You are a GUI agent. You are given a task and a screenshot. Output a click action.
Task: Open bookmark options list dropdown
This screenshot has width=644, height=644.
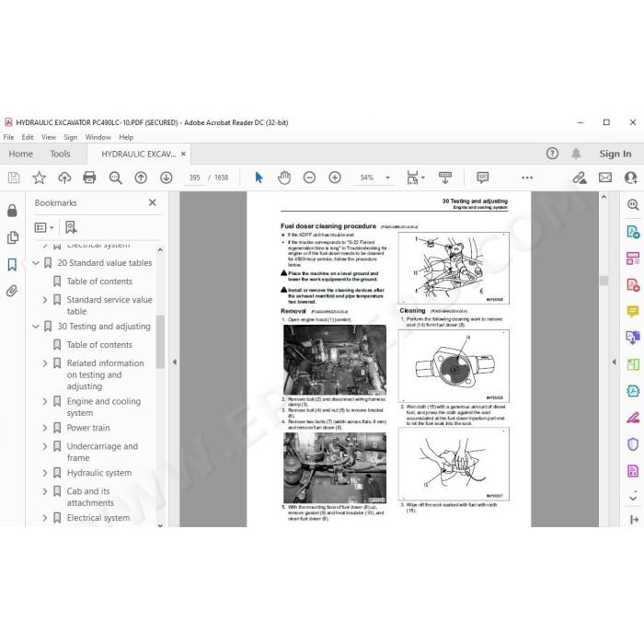44,227
